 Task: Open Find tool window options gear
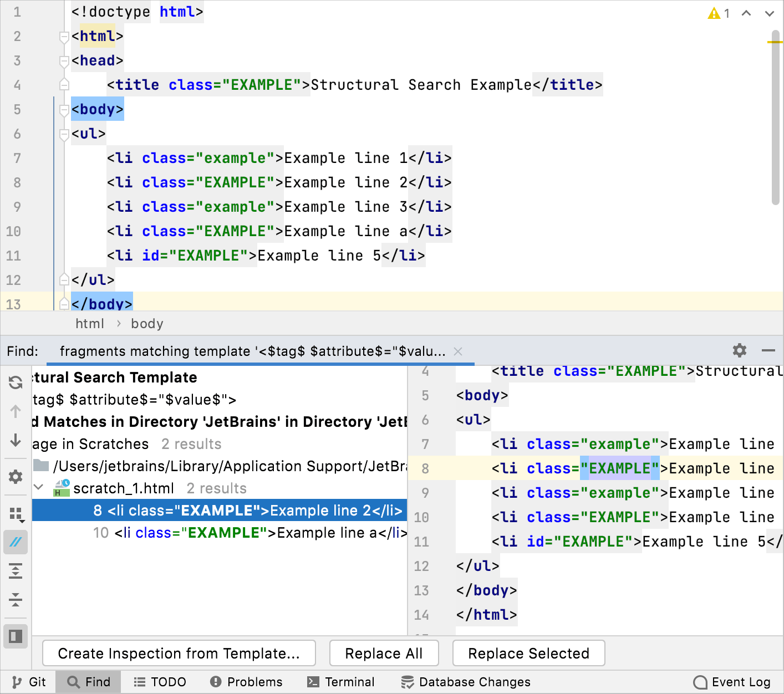point(739,350)
